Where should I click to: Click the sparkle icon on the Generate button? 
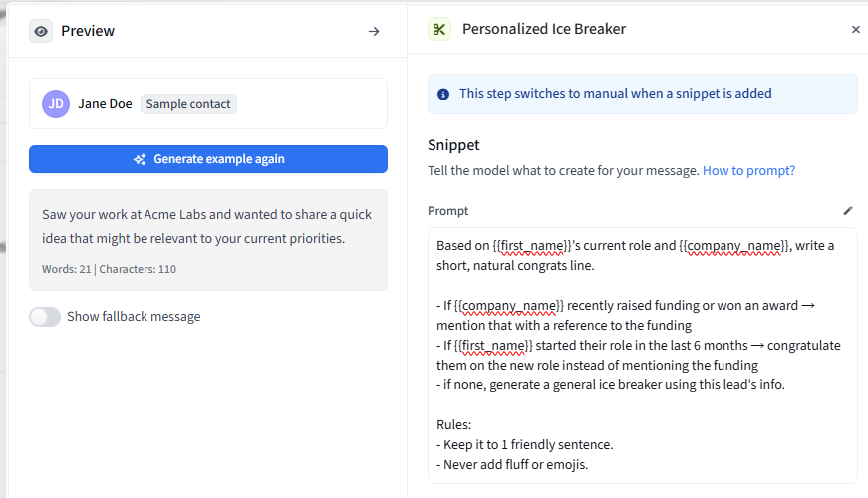pyautogui.click(x=140, y=159)
